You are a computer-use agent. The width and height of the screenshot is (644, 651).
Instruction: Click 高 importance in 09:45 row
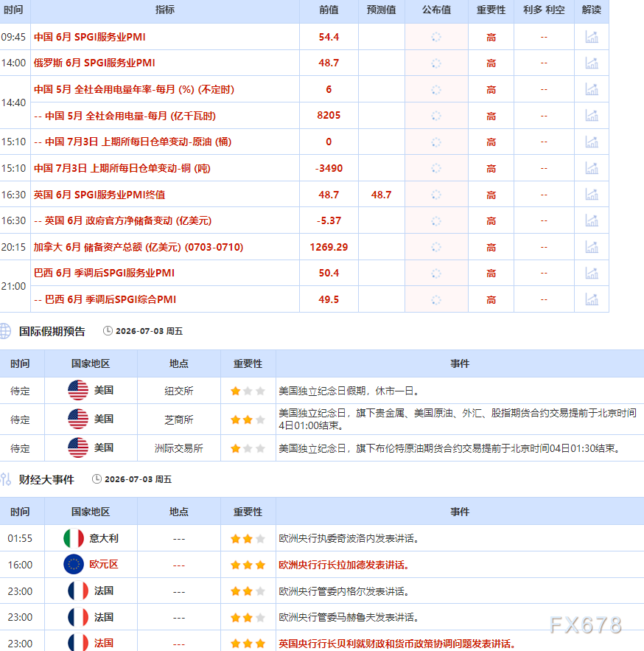491,38
